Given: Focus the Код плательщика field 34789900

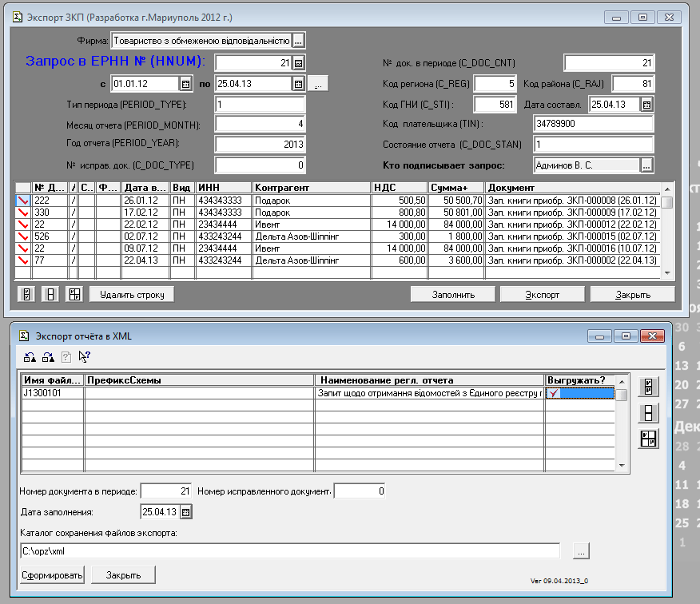Looking at the screenshot, I should tap(593, 124).
